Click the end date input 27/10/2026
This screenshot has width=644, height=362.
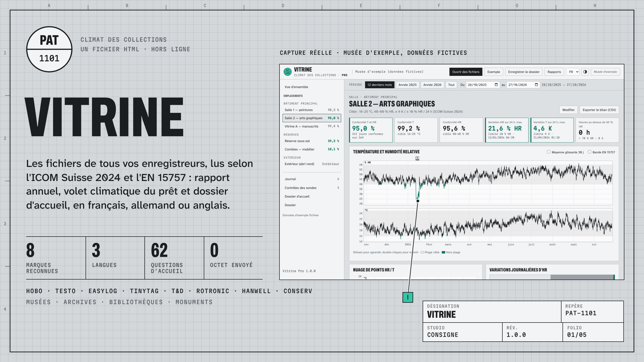click(523, 85)
